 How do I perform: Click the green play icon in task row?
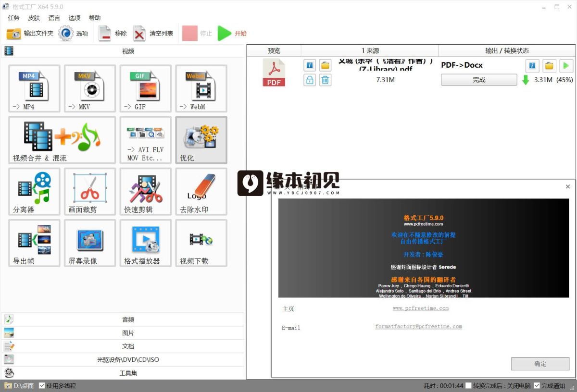pyautogui.click(x=566, y=65)
